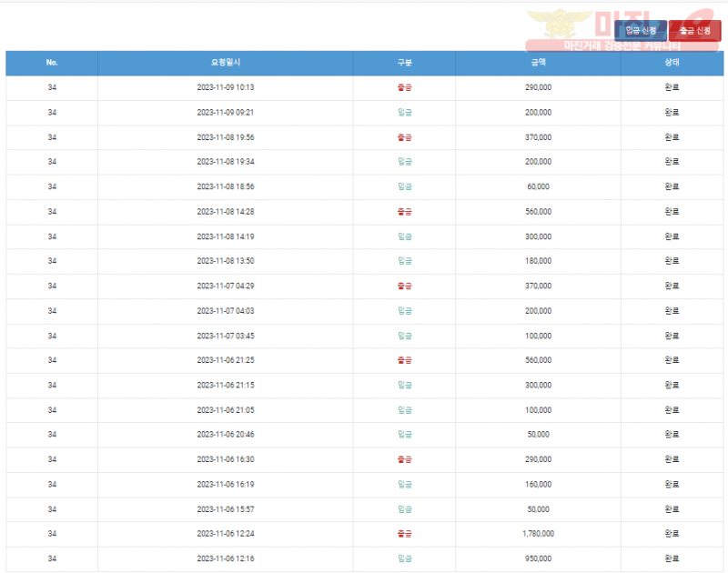Click 출금 label in 2023-11-06 21:25 row

(x=405, y=360)
